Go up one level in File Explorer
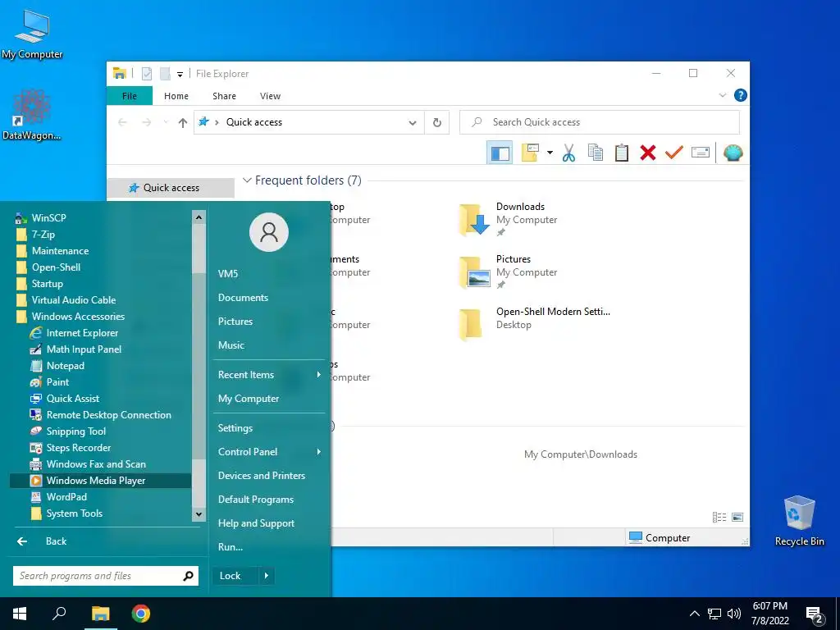840x630 pixels. click(183, 123)
